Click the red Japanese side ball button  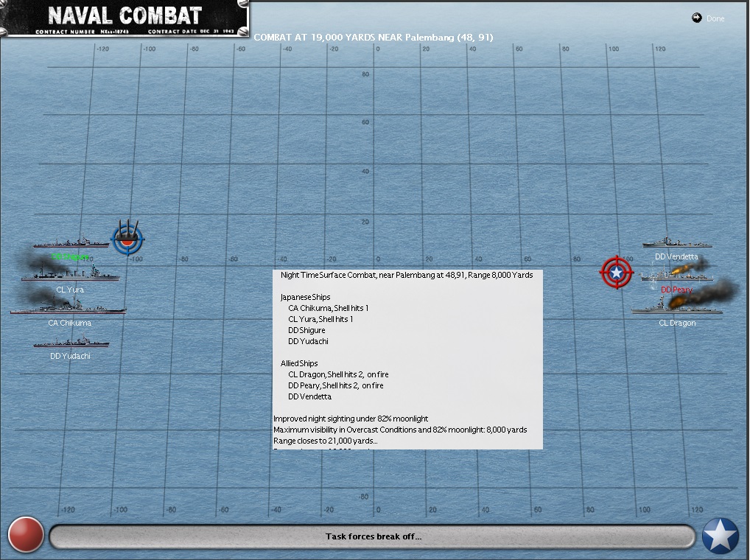[26, 535]
